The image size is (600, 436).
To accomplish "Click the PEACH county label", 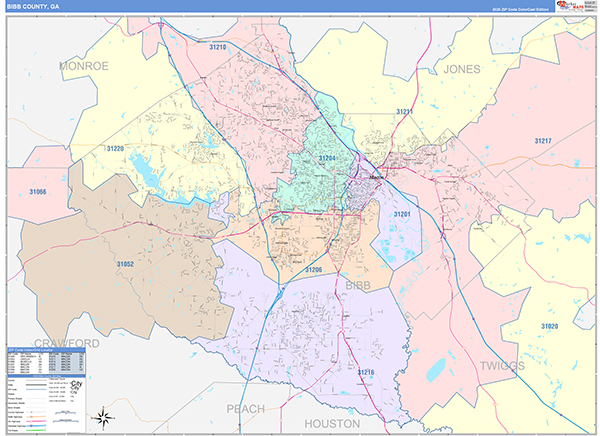I will (x=245, y=408).
